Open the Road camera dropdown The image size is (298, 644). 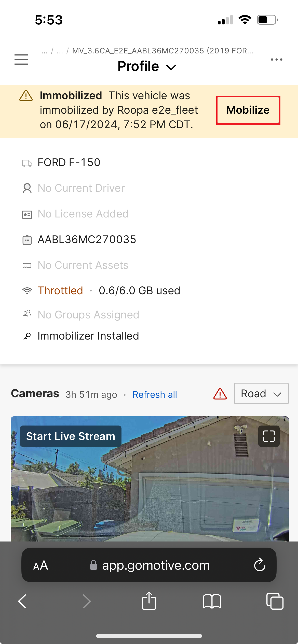pyautogui.click(x=261, y=393)
